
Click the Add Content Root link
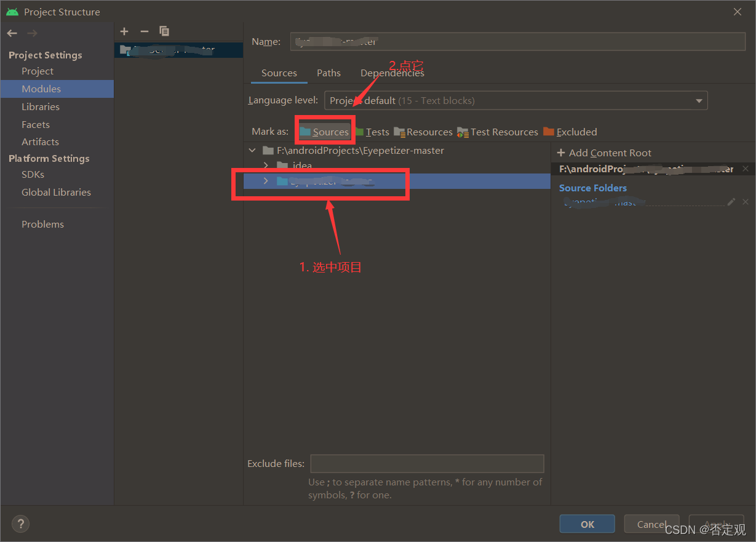603,153
